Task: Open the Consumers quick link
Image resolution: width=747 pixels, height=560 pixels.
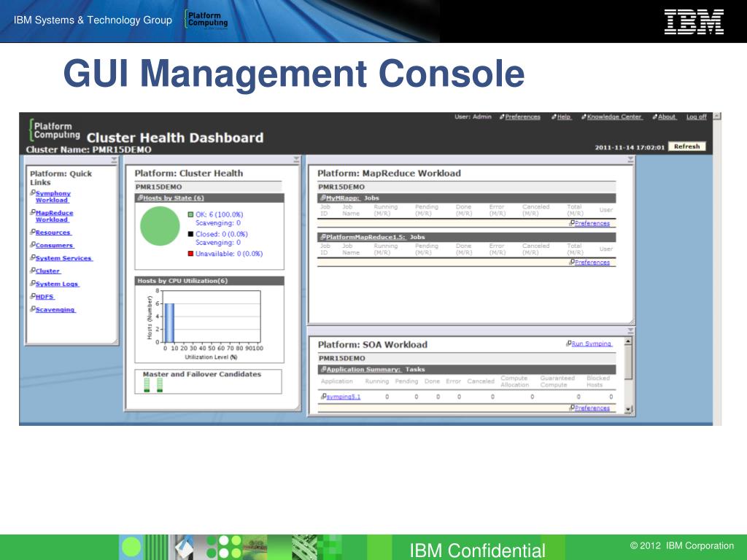Action: tap(54, 245)
